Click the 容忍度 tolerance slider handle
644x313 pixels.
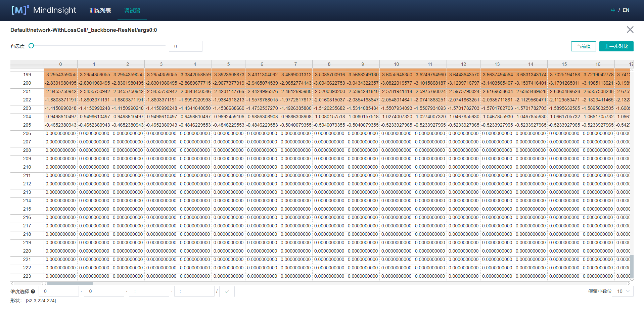coord(31,46)
